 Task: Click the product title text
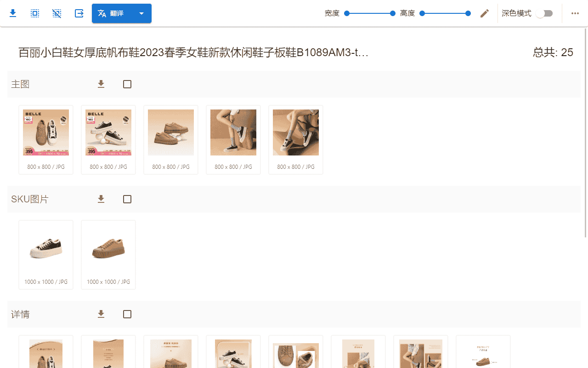tap(193, 52)
